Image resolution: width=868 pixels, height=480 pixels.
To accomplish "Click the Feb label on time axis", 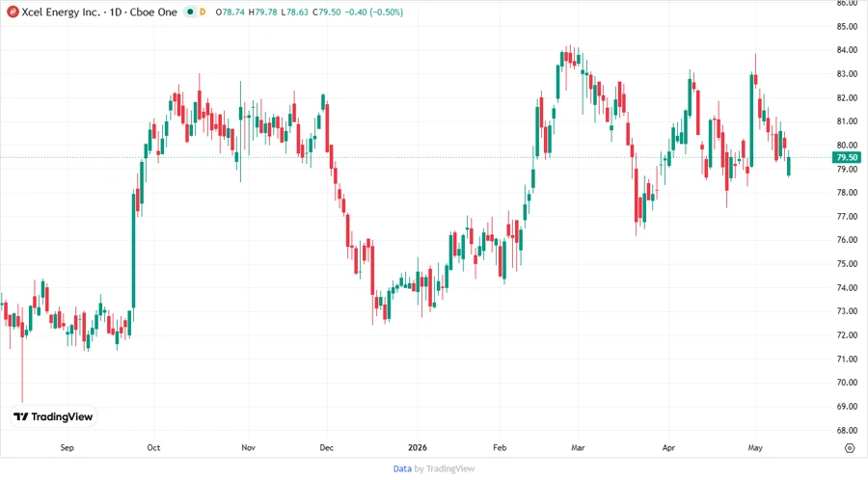I will pyautogui.click(x=500, y=447).
